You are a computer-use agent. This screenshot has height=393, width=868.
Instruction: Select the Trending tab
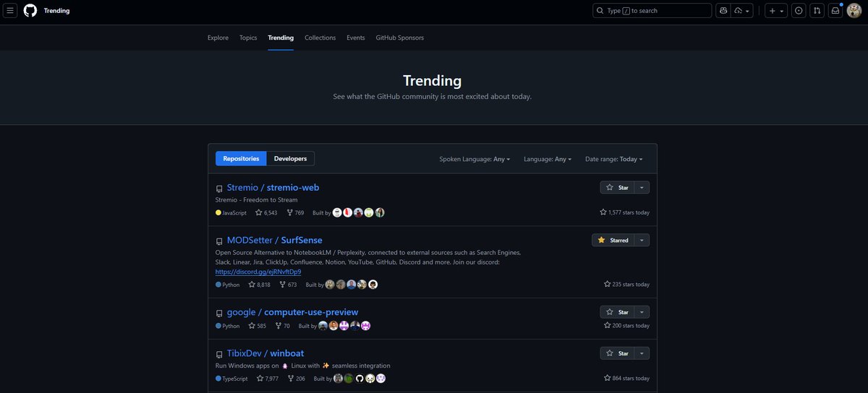click(x=281, y=38)
